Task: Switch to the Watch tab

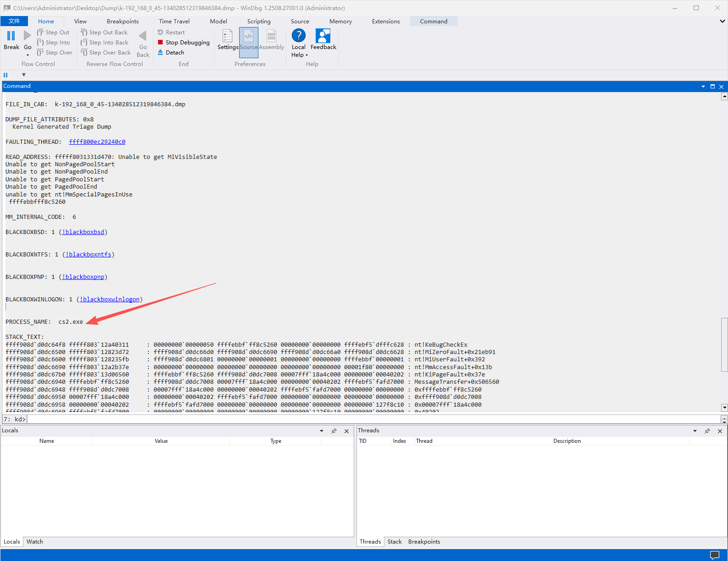Action: (x=35, y=541)
